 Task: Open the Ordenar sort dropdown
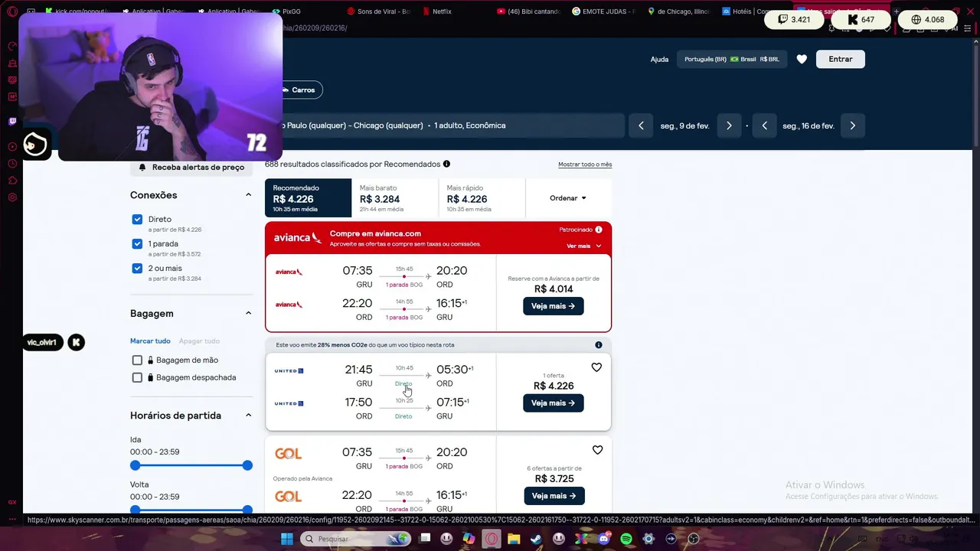point(568,198)
